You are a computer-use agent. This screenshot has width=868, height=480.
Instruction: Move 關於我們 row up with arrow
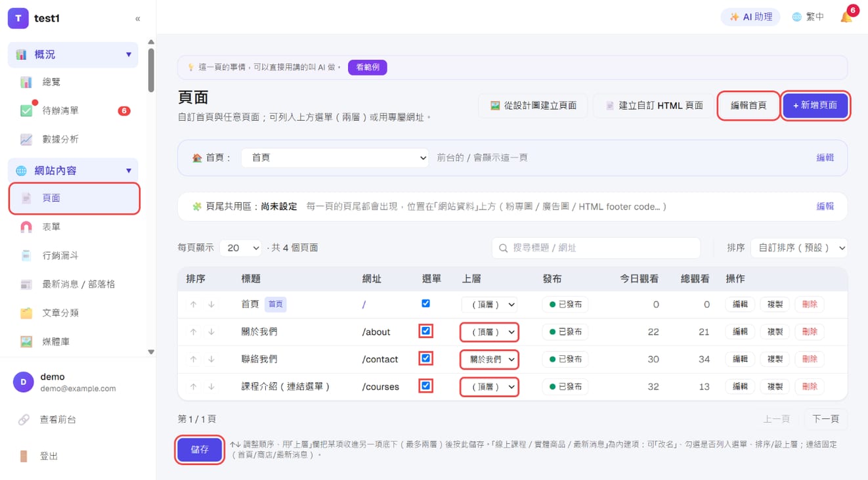coord(193,332)
